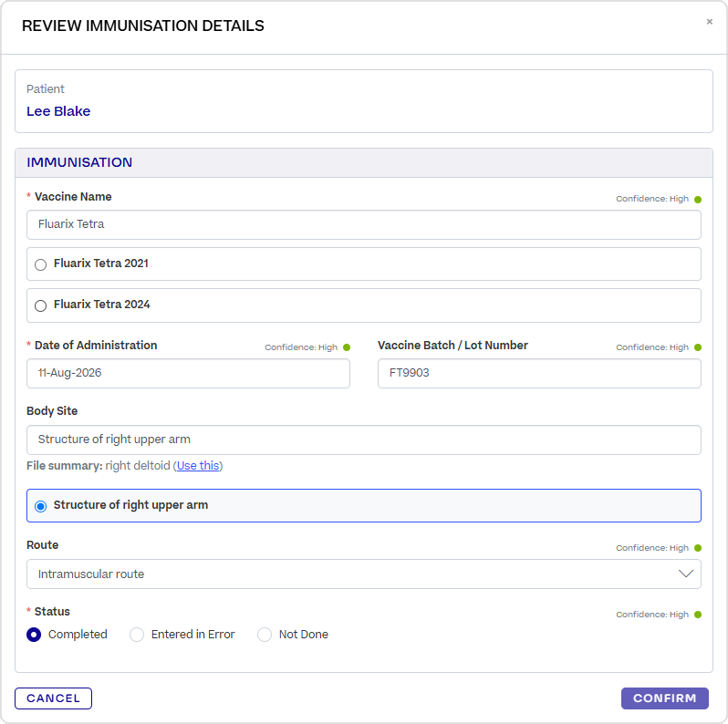Click the Status confidence indicator dot
The width and height of the screenshot is (728, 724).
pyautogui.click(x=697, y=615)
